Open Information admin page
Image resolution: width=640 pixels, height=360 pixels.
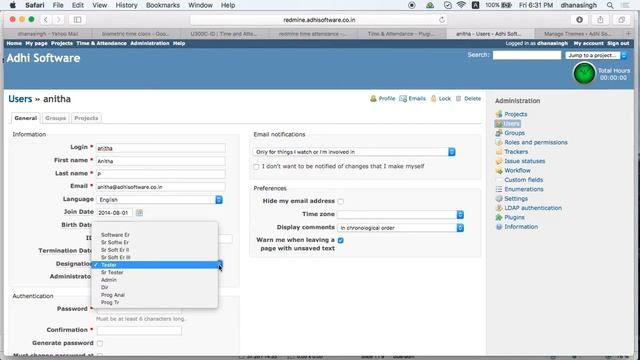point(521,227)
